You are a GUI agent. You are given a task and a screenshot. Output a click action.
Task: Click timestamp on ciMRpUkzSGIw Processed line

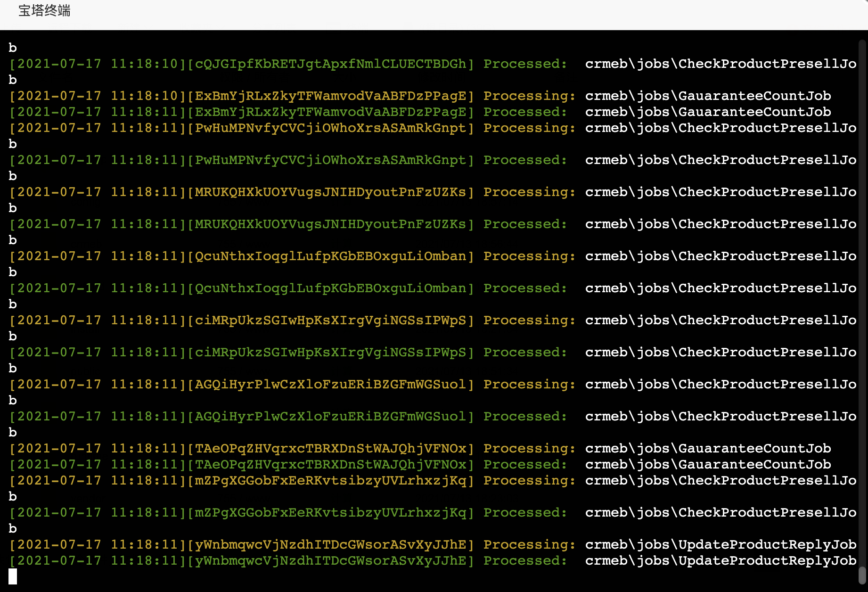(x=98, y=353)
